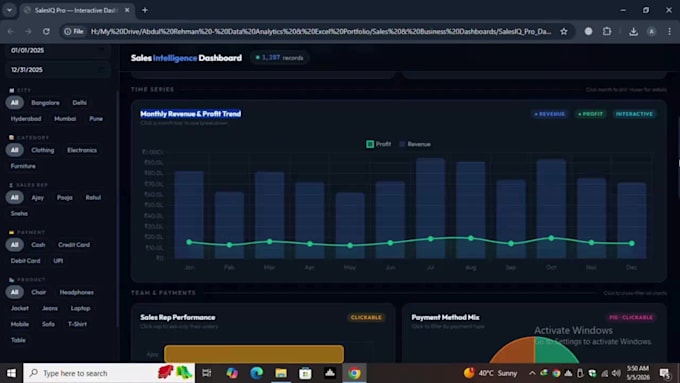Open browser extensions puzzle icon
Viewport: 680px width, 383px height.
click(607, 31)
